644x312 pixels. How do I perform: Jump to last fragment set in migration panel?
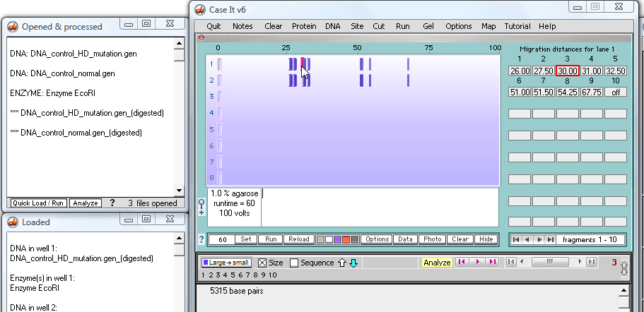pyautogui.click(x=551, y=239)
